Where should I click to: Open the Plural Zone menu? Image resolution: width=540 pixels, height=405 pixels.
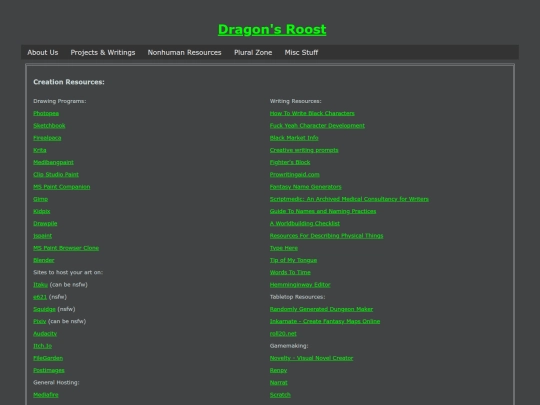point(253,52)
